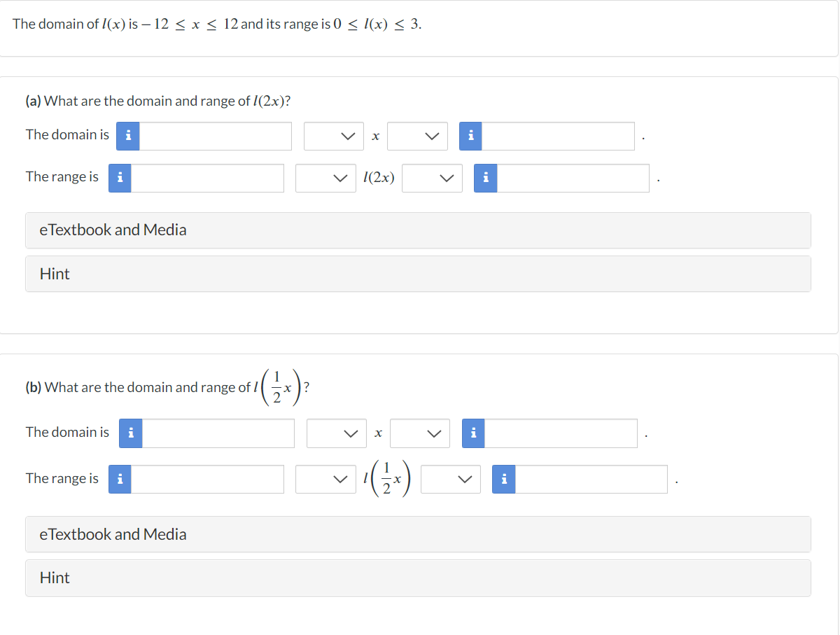840x635 pixels.
Task: Click the second info icon in part (b) domain row
Action: 473,433
